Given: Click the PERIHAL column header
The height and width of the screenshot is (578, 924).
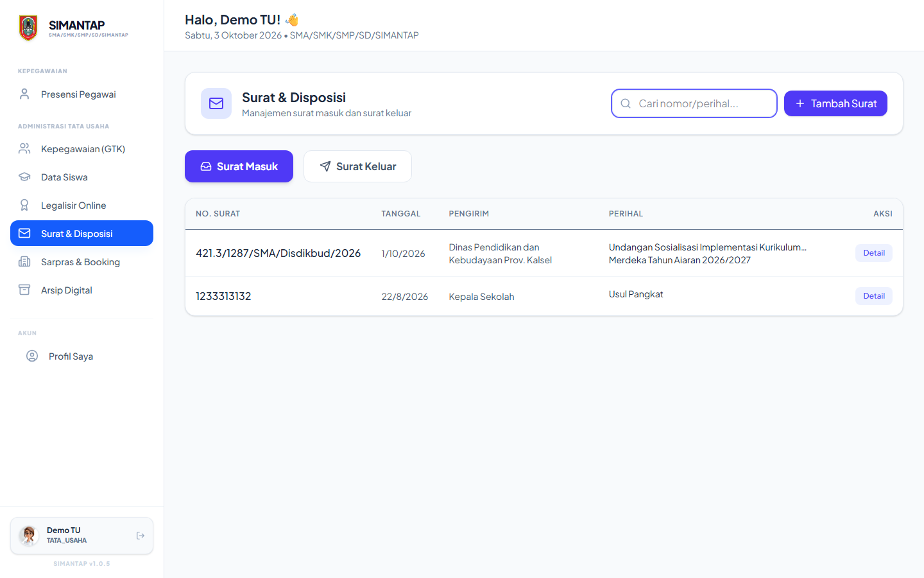Looking at the screenshot, I should pyautogui.click(x=626, y=214).
